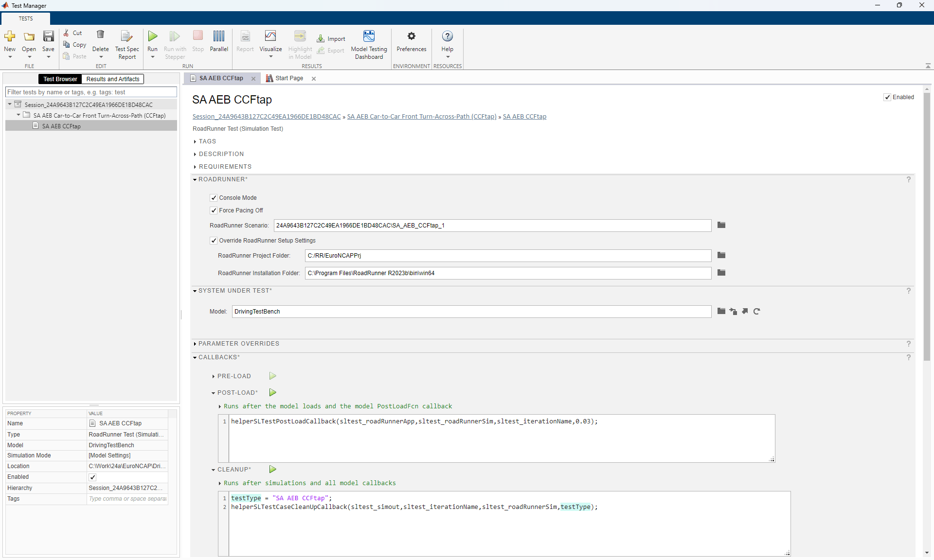Open the SA AEB Car-to-Car Front Turn-Across-Path breadcrumb link
Viewport: 934px width, 560px height.
[x=421, y=117]
